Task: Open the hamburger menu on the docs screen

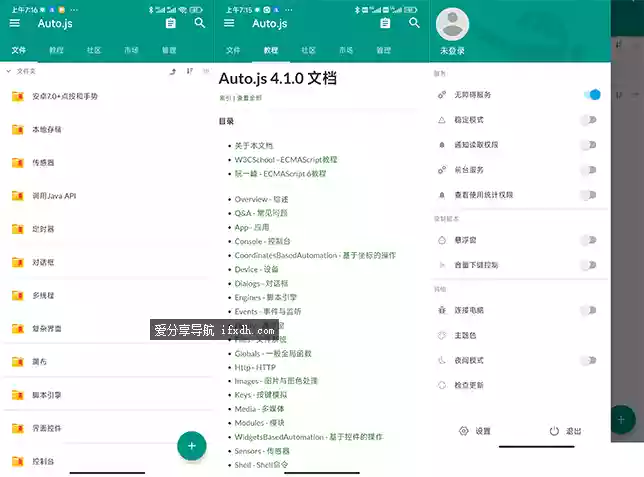Action: (x=229, y=23)
